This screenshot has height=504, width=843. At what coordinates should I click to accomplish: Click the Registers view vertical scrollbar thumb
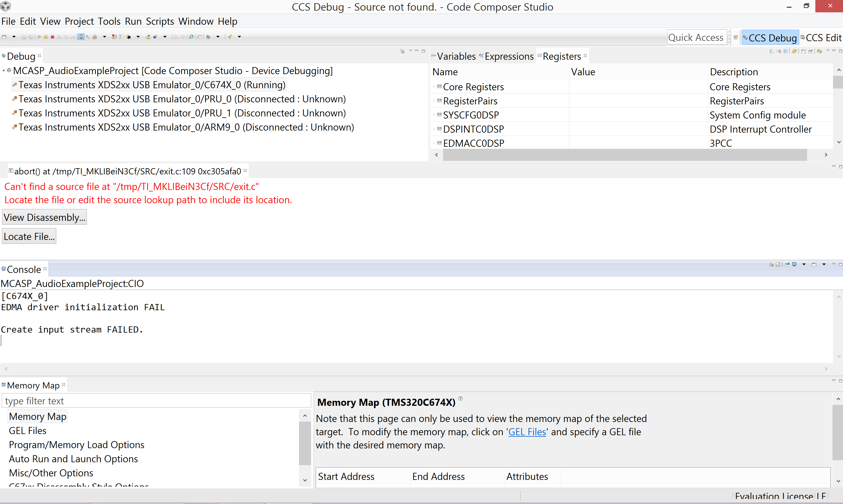coord(838,83)
